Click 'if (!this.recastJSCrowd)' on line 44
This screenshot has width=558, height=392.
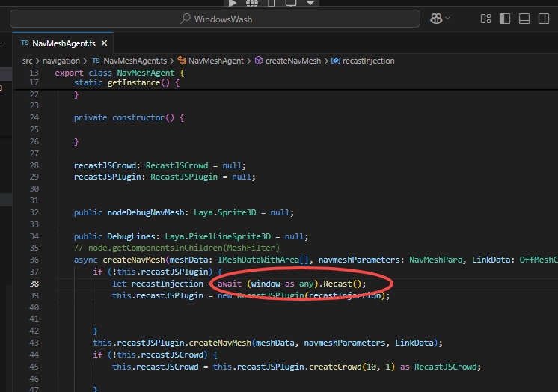(x=150, y=355)
